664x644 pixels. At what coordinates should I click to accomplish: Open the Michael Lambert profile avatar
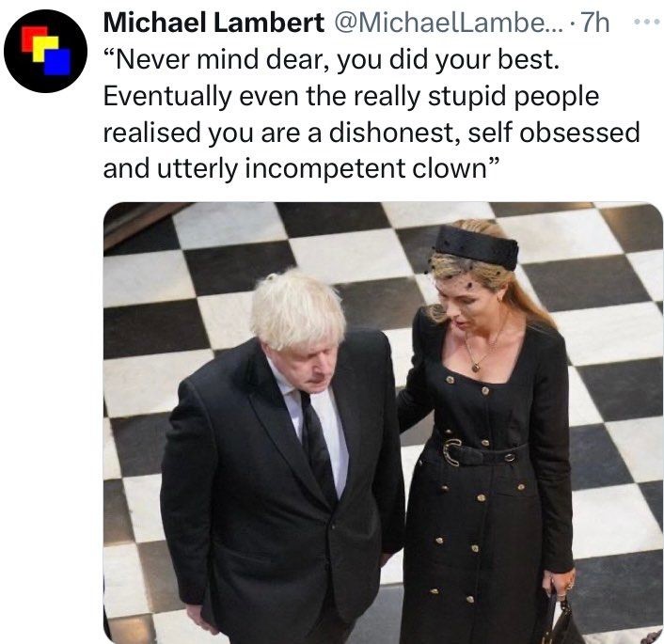click(x=46, y=51)
